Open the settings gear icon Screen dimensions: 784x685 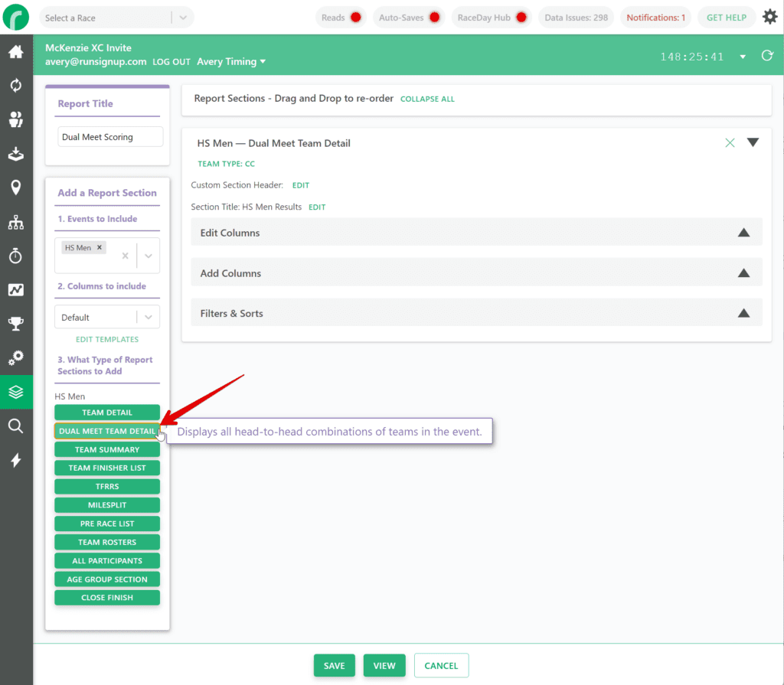click(770, 17)
